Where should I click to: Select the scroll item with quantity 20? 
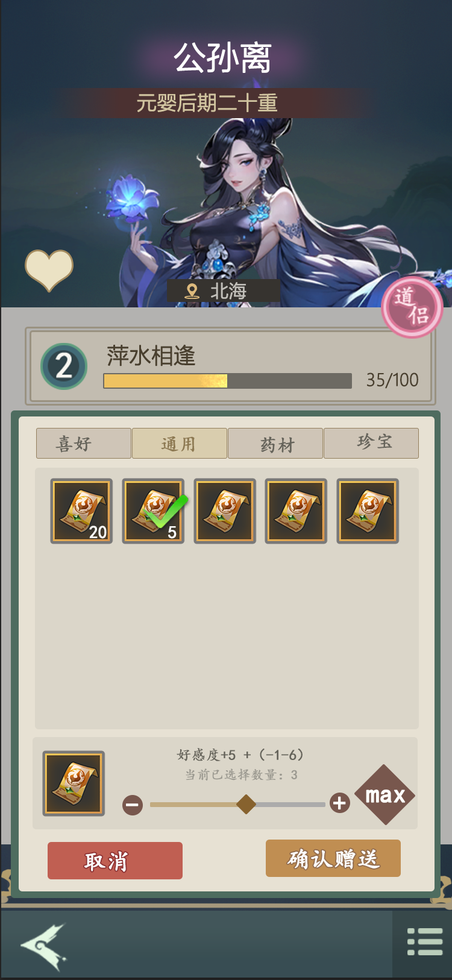point(81,511)
